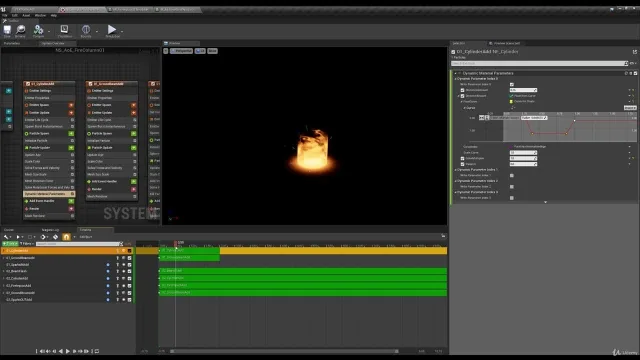The height and width of the screenshot is (360, 640).
Task: Click the Thumbnail toolbar icon
Action: click(x=64, y=29)
